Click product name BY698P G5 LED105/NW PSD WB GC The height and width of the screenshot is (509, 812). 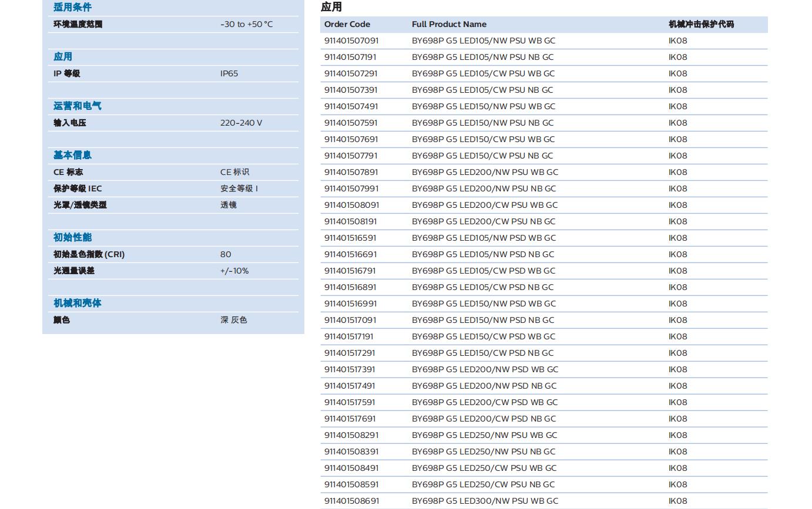pyautogui.click(x=484, y=238)
